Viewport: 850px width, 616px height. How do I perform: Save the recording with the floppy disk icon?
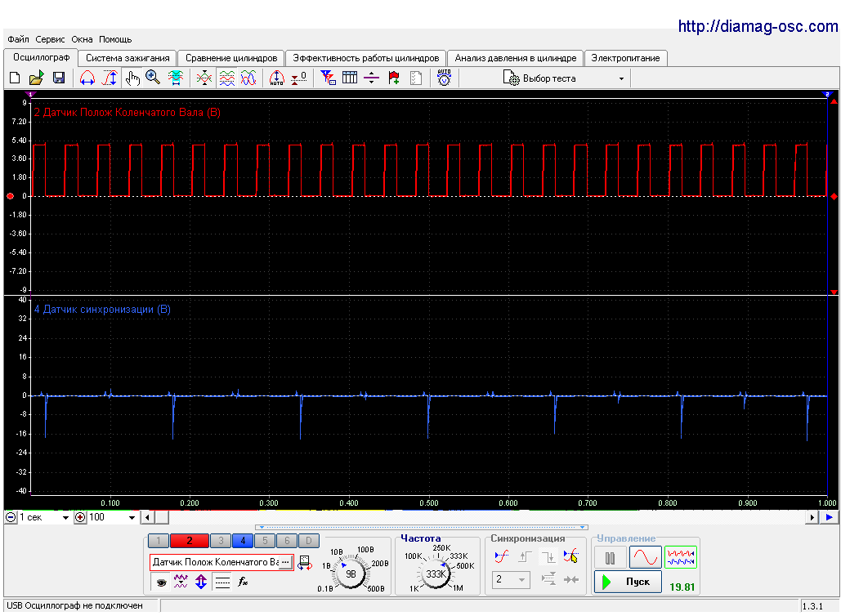[59, 78]
